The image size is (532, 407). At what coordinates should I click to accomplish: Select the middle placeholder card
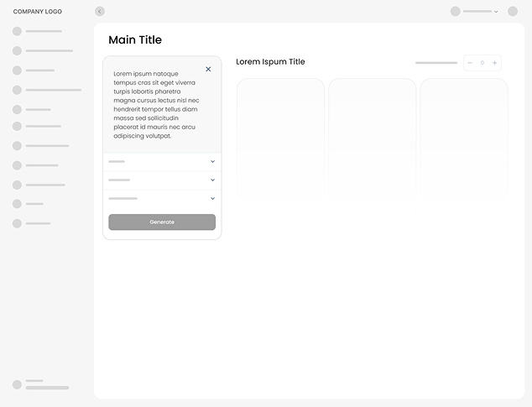pyautogui.click(x=372, y=138)
